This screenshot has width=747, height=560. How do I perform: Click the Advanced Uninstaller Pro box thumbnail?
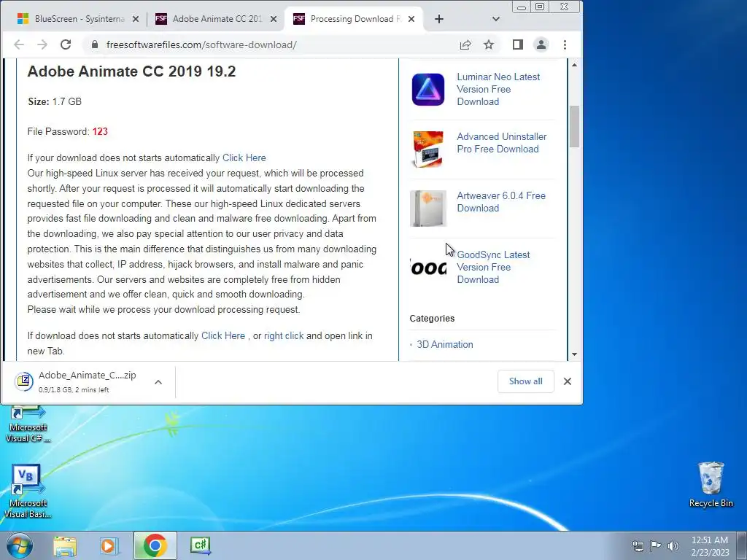427,149
